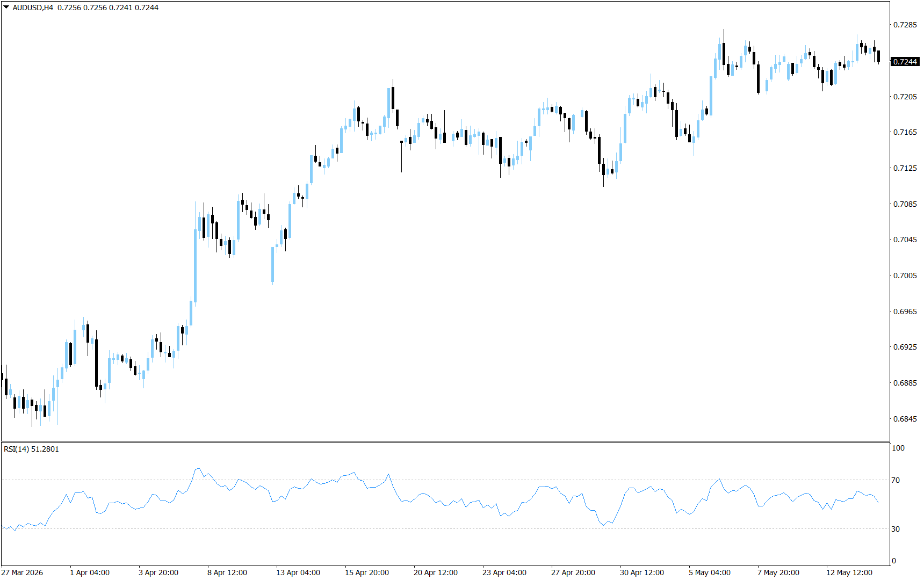The width and height of the screenshot is (924, 580).
Task: Click the 0.7125 price scale label
Action: (x=905, y=168)
